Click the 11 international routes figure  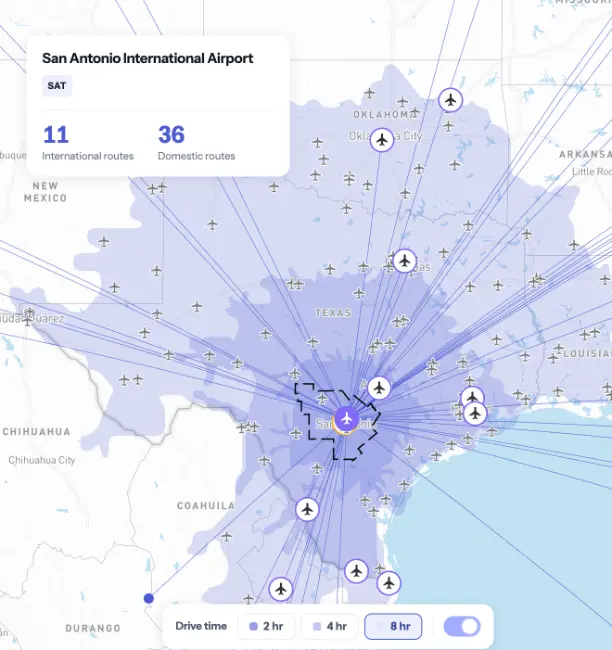(56, 135)
